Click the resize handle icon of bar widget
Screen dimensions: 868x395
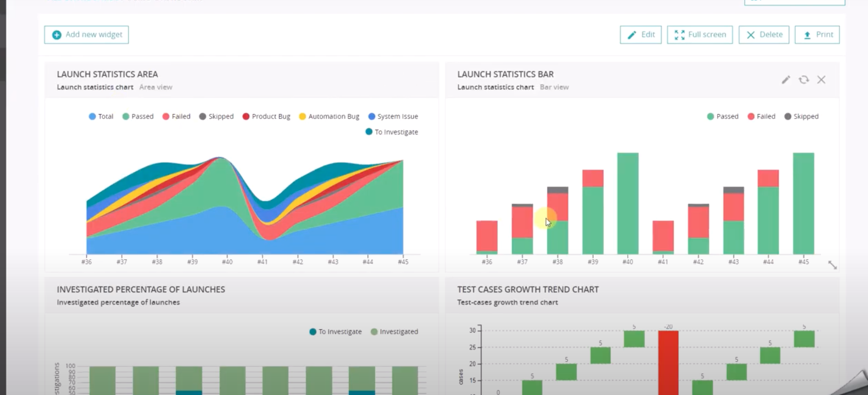[832, 265]
